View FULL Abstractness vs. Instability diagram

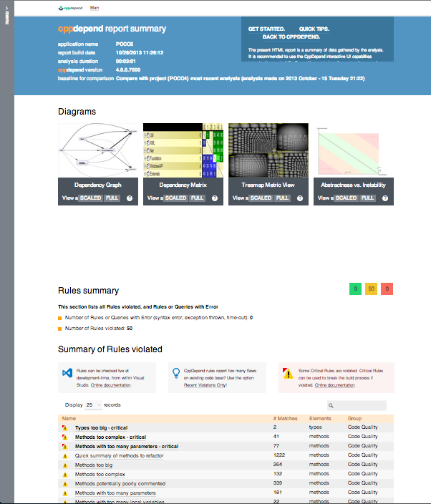(x=367, y=198)
